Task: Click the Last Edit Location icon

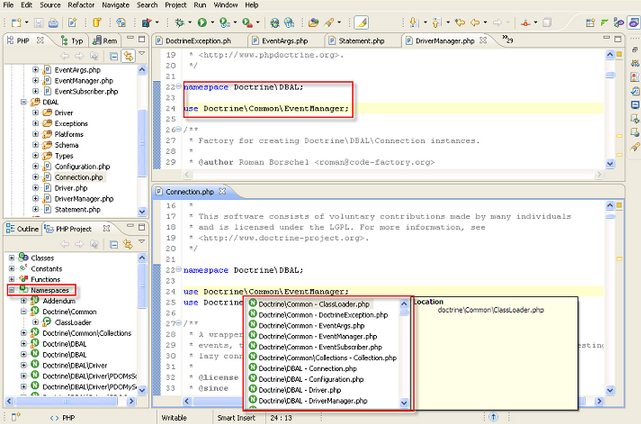Action: coord(460,22)
